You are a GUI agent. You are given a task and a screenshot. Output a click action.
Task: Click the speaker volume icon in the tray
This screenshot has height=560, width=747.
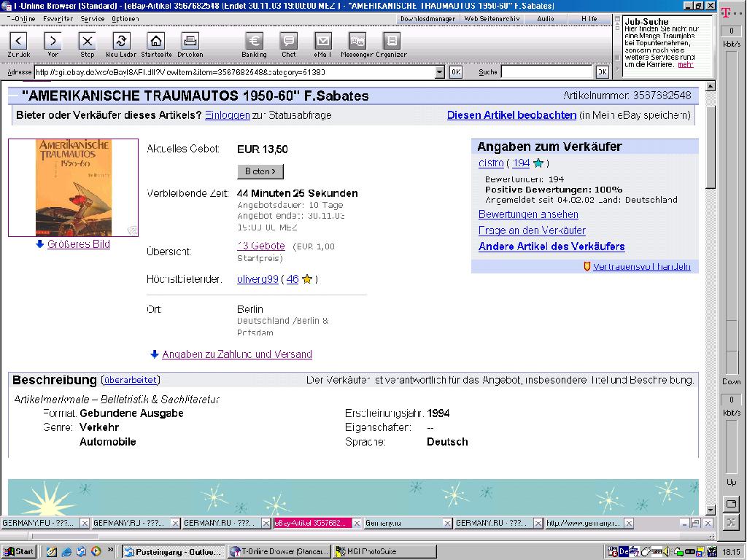pos(665,551)
